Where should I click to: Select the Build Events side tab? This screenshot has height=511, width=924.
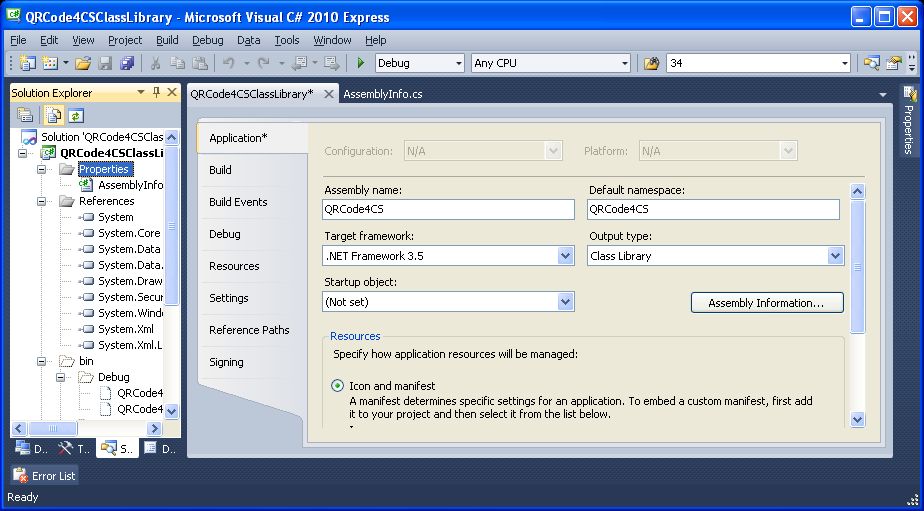[x=238, y=202]
